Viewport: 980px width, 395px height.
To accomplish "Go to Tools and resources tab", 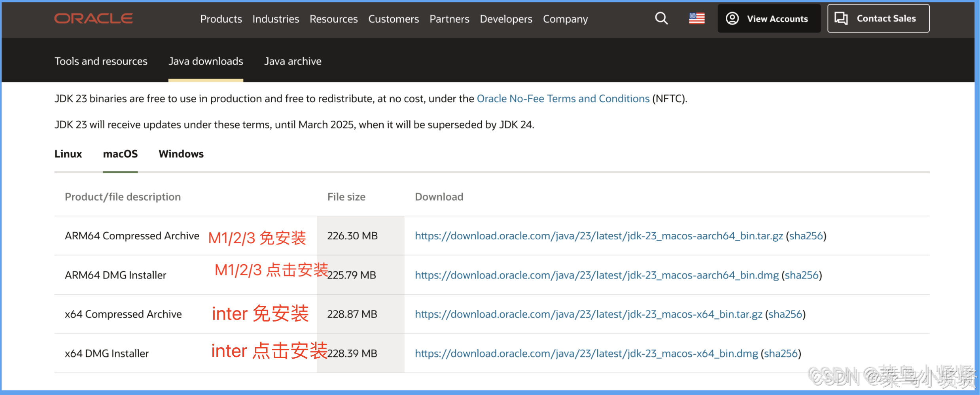I will pos(101,61).
